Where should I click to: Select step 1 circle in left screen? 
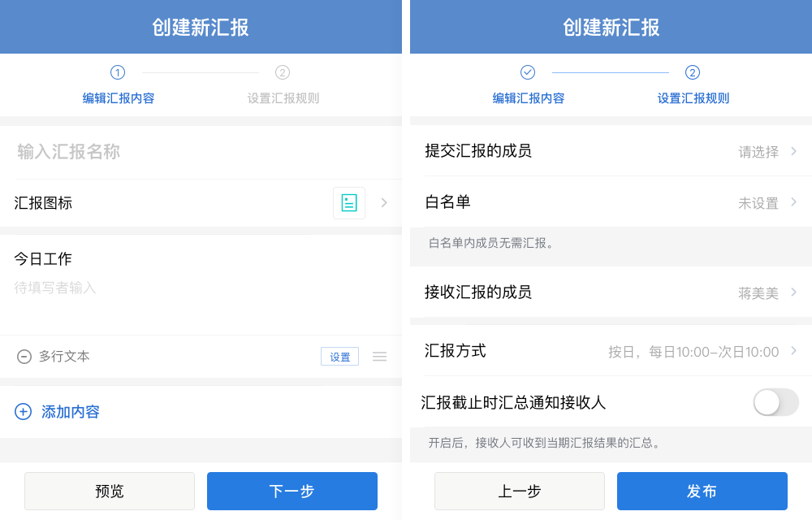(118, 72)
